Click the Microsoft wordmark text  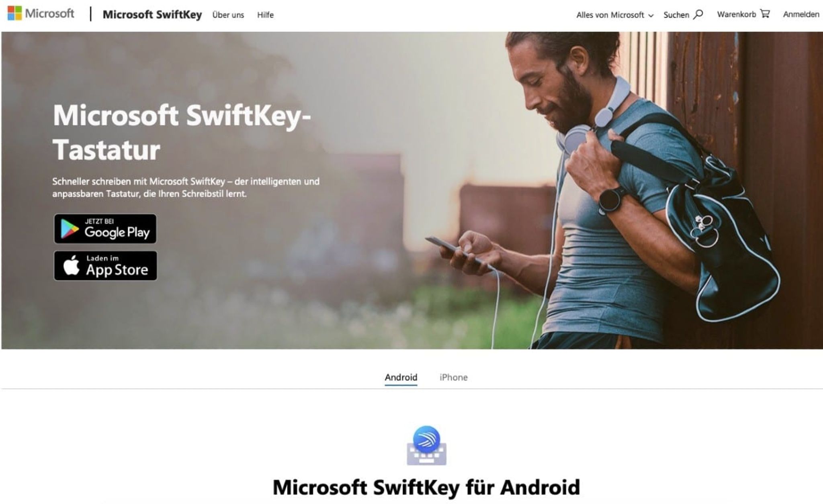click(49, 14)
